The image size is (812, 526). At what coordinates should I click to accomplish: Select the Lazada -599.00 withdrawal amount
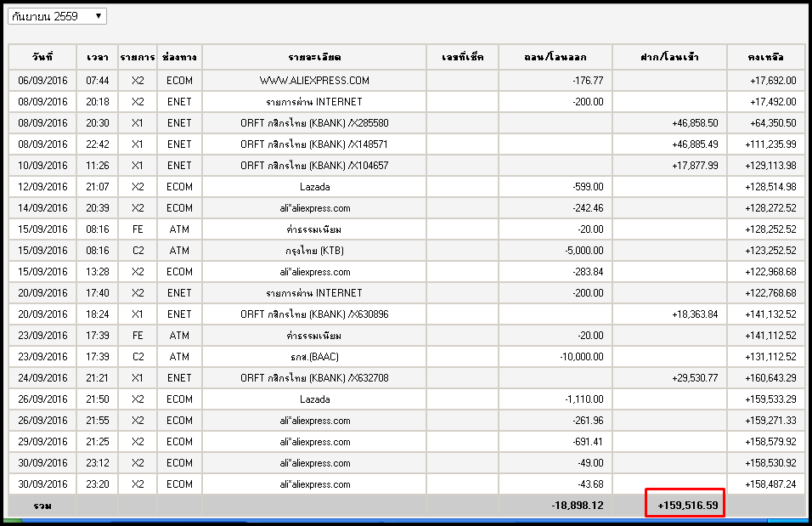(588, 187)
